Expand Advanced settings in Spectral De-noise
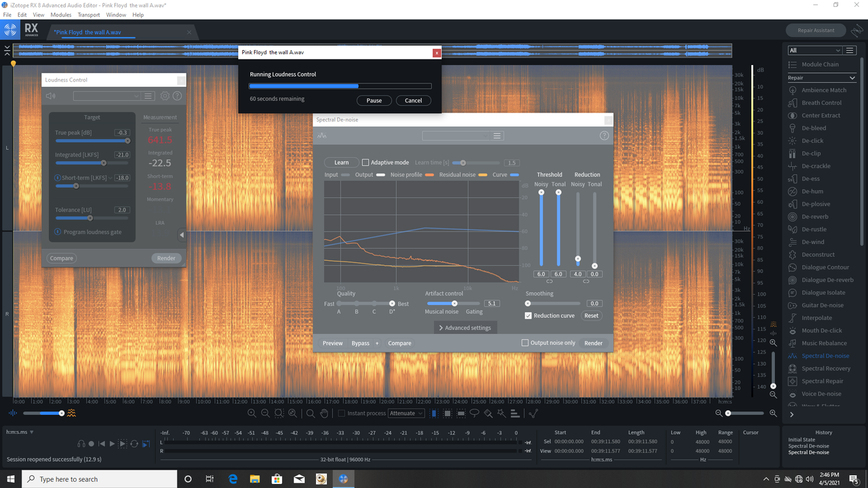868x488 pixels. tap(466, 327)
